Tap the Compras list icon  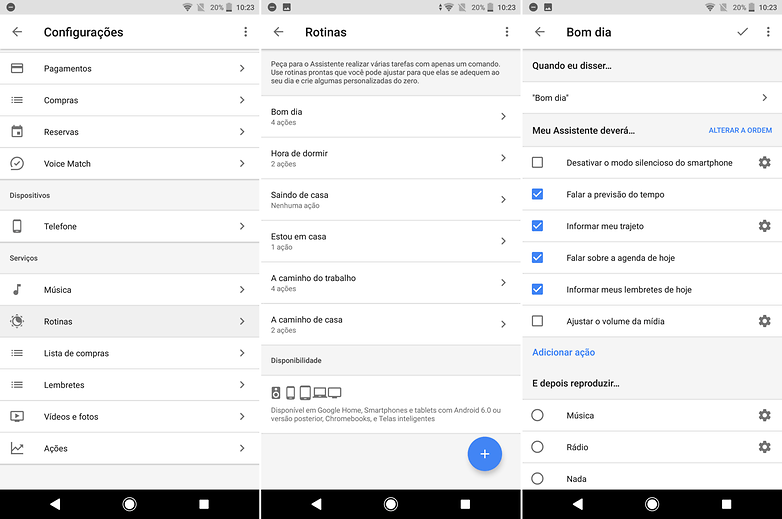[x=17, y=100]
